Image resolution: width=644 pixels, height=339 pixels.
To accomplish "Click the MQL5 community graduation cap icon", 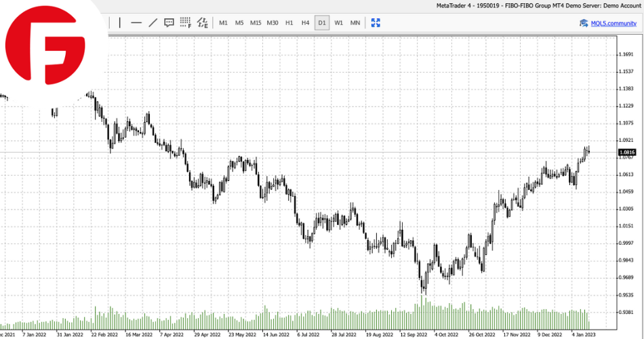I will click(x=583, y=23).
